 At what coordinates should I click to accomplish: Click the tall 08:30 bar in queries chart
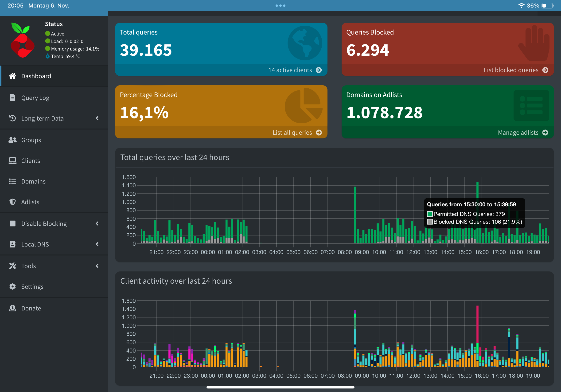(x=355, y=215)
